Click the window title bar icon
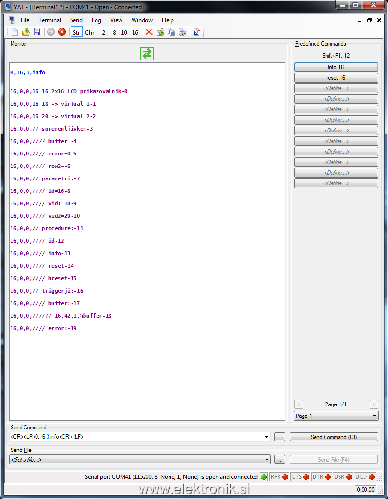The image size is (388, 499). (8, 7)
